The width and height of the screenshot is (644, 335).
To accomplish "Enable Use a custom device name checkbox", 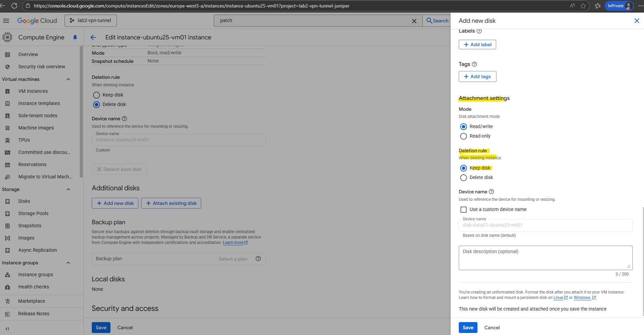I will click(464, 209).
